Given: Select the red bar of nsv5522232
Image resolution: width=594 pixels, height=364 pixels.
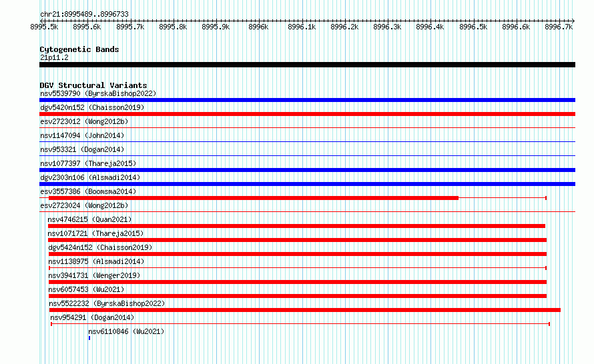Looking at the screenshot, I should point(304,310).
